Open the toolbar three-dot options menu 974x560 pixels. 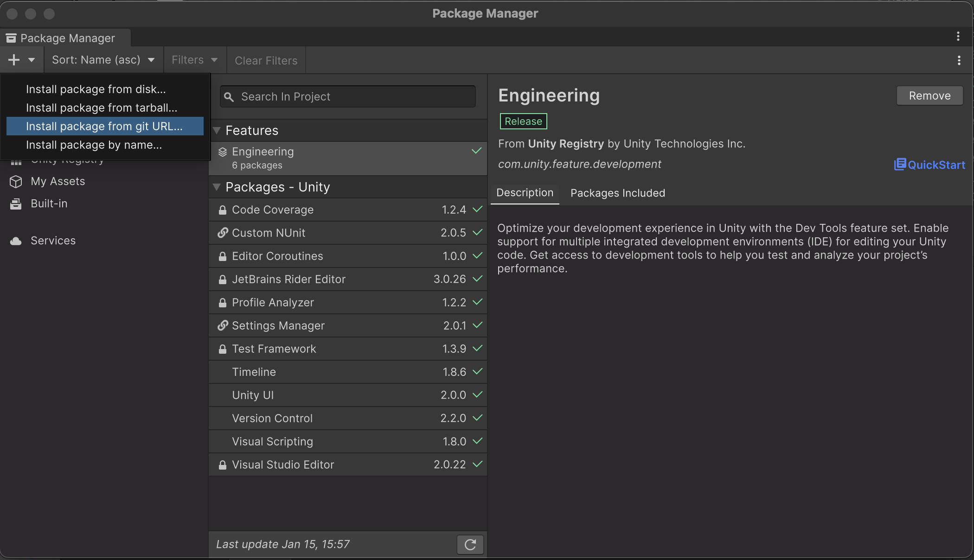[959, 60]
